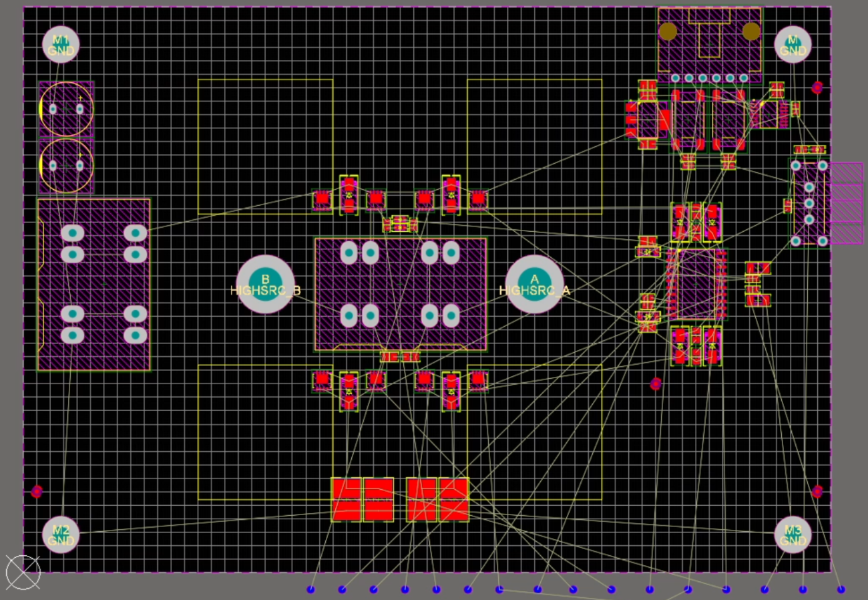Select the large hatched relay footprint on the left
This screenshot has width=868, height=600.
[93, 284]
